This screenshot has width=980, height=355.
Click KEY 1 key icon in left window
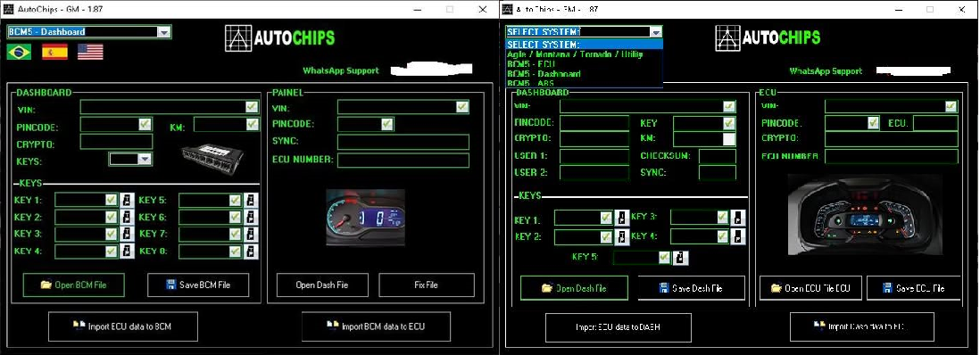[x=127, y=201]
